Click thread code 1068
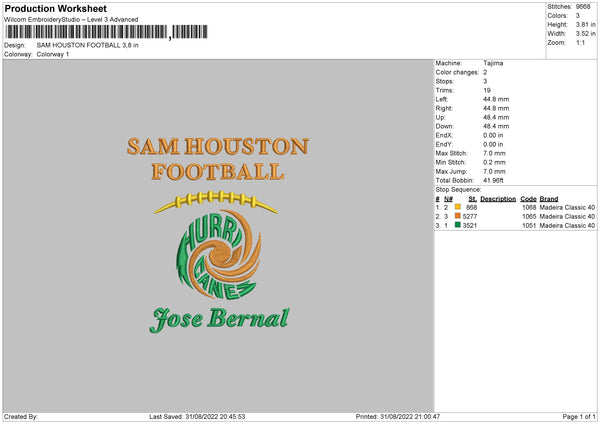Image resolution: width=600 pixels, height=424 pixels. [529, 207]
